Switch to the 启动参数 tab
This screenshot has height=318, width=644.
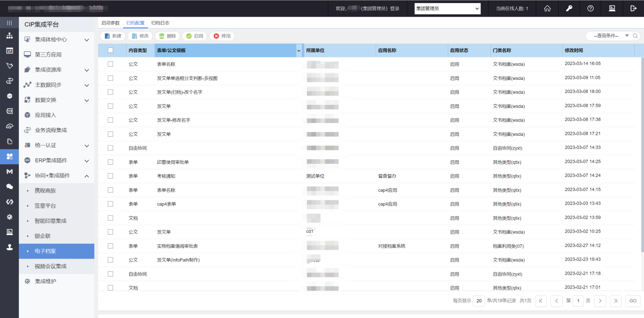(x=110, y=23)
